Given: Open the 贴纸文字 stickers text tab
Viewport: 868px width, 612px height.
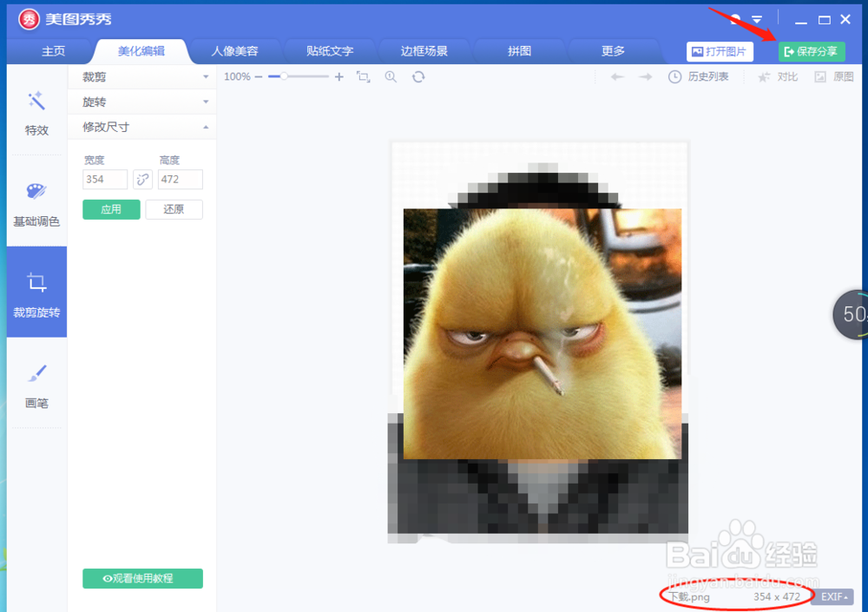Looking at the screenshot, I should pos(329,51).
